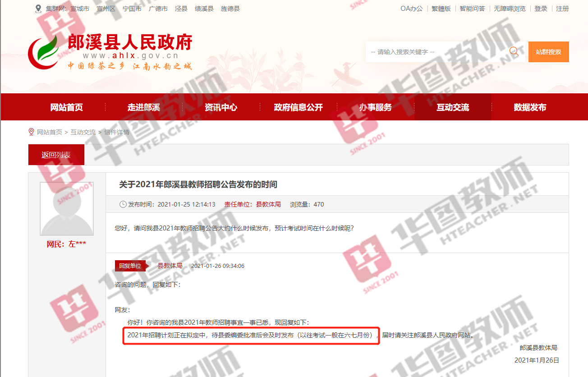Click the username 网民: 左***
The image size is (588, 377).
[x=66, y=244]
